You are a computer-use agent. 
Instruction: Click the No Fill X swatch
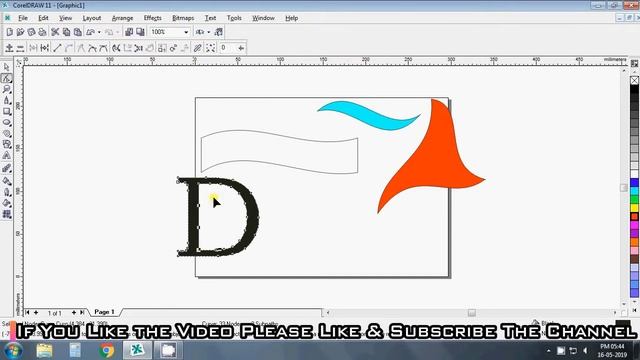(x=634, y=80)
